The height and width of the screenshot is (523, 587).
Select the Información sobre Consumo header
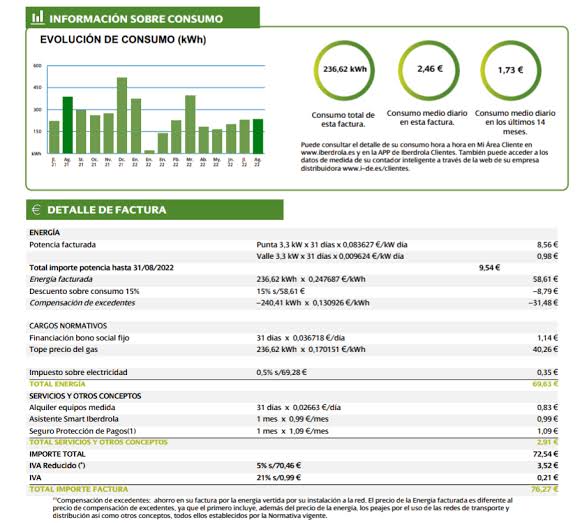coord(143,18)
